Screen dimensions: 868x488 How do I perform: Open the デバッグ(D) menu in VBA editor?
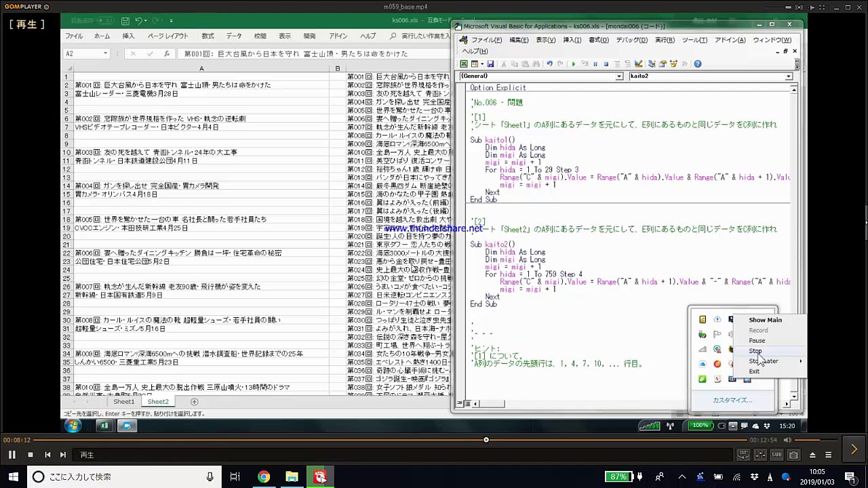coord(631,40)
